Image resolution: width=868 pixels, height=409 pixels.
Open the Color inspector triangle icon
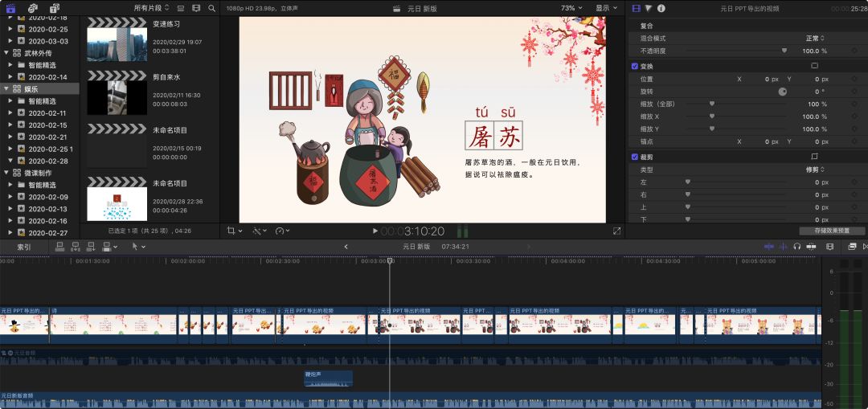[x=649, y=8]
